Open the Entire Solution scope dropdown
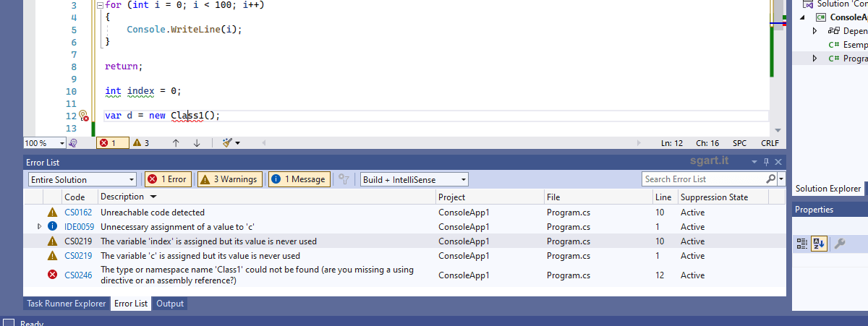This screenshot has width=868, height=326. [82, 179]
